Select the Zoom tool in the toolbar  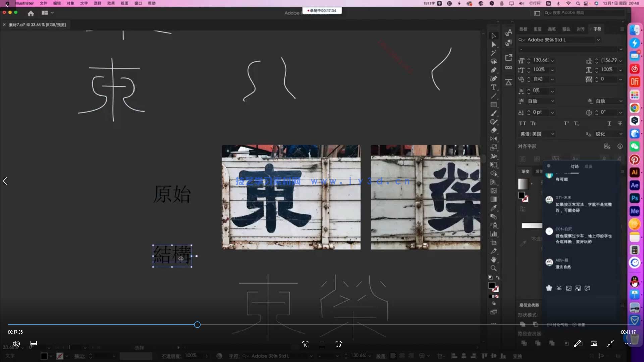pyautogui.click(x=494, y=268)
